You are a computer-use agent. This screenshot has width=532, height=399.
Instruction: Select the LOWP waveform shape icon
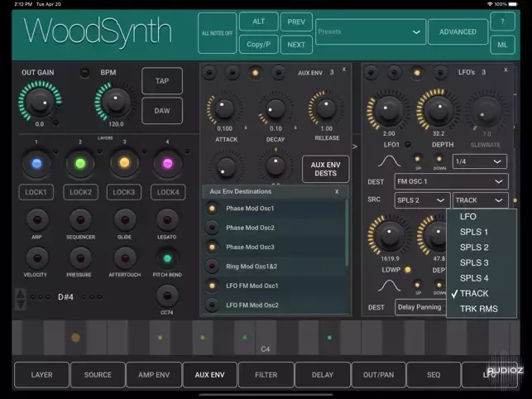point(389,286)
